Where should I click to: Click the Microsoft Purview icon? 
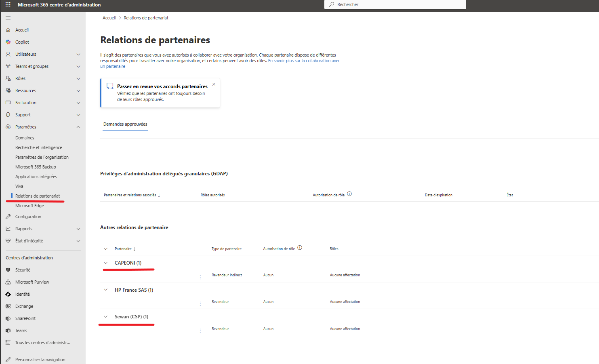(x=8, y=282)
